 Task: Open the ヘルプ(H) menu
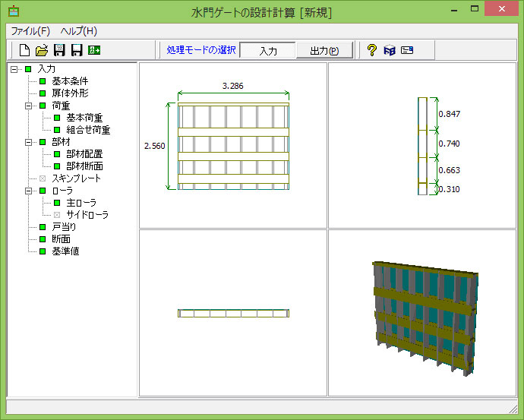click(x=79, y=31)
